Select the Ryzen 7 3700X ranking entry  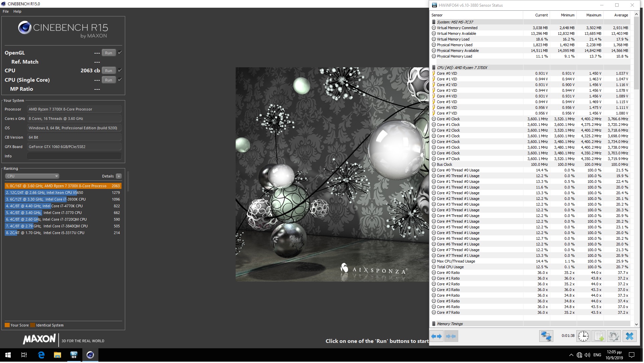click(63, 186)
